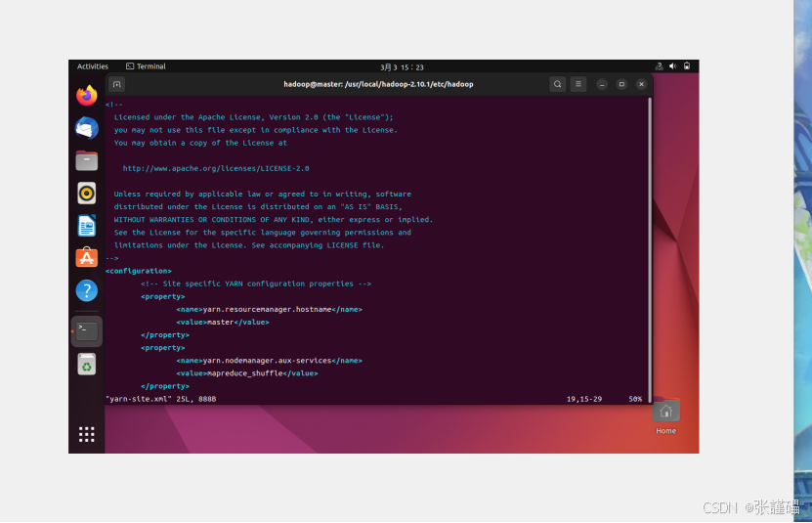Open the terminal search icon
The height and width of the screenshot is (523, 812).
coord(557,84)
